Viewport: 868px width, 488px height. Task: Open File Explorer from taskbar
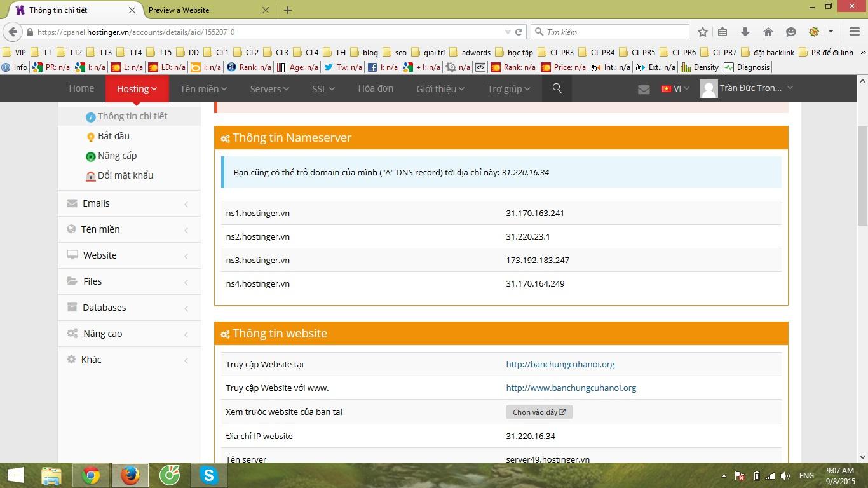point(51,475)
